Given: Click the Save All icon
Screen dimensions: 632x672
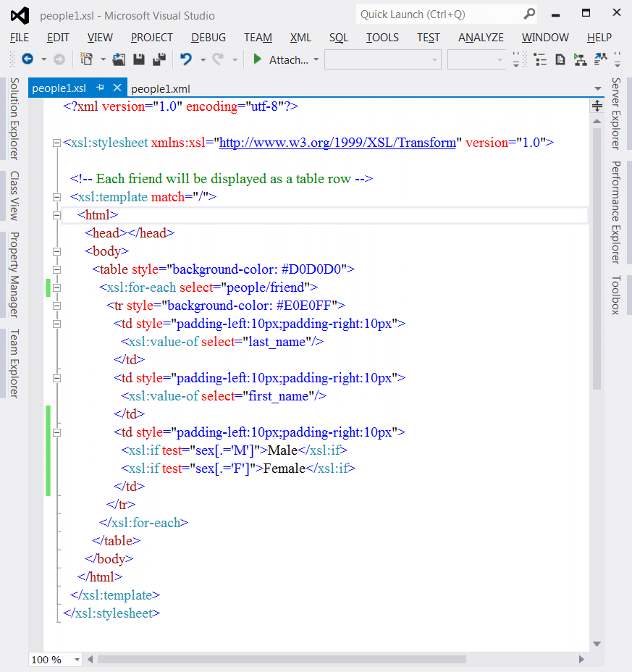Looking at the screenshot, I should tap(159, 59).
